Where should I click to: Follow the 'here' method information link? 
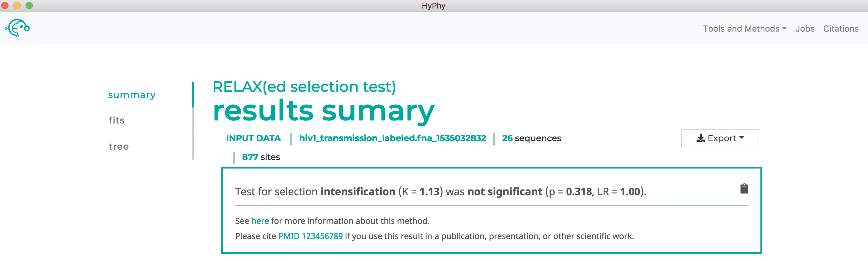[260, 221]
